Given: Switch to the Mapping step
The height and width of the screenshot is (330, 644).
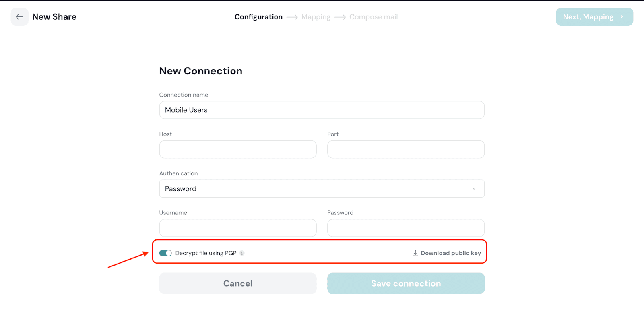Looking at the screenshot, I should pyautogui.click(x=316, y=17).
